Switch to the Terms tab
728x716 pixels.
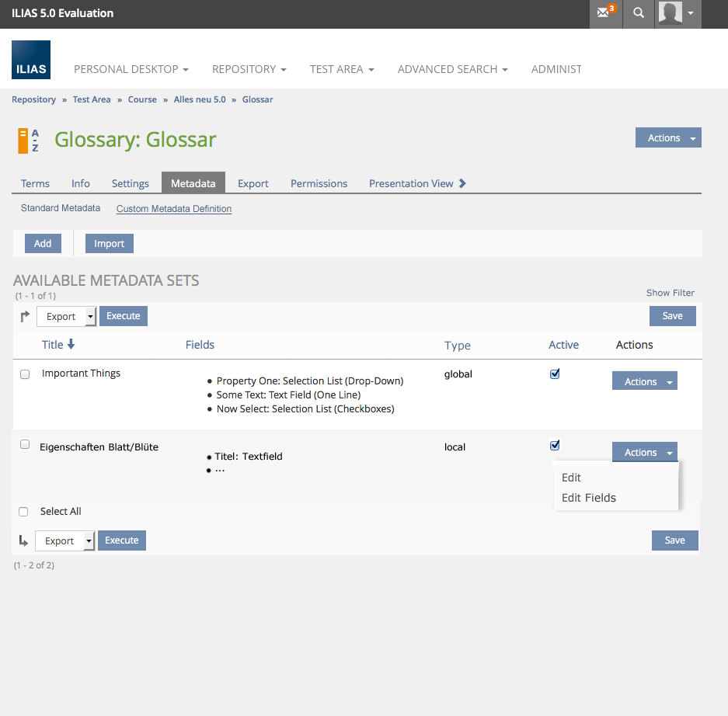click(35, 183)
